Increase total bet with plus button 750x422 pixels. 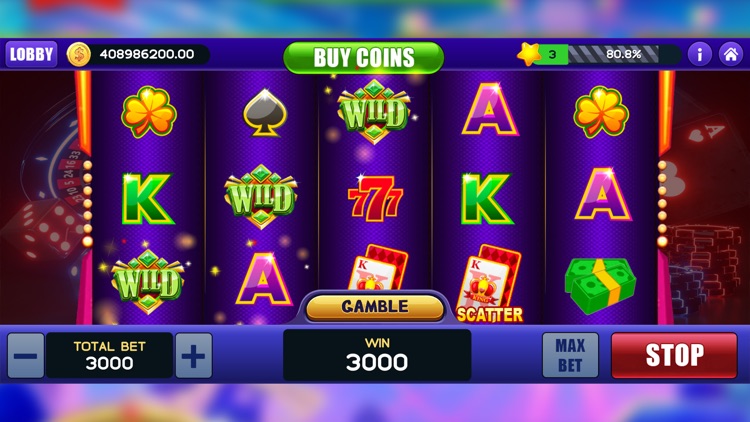pyautogui.click(x=194, y=356)
